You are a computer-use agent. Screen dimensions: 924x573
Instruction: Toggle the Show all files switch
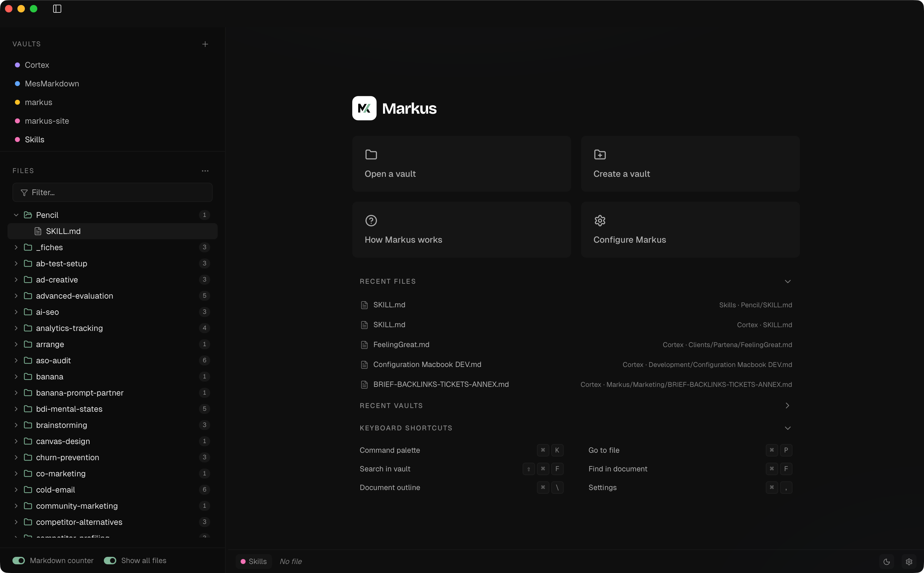[110, 561]
